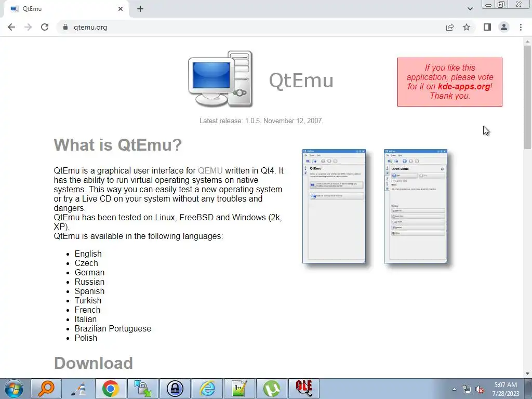The width and height of the screenshot is (532, 399).
Task: Open the notepad editor taskbar icon
Action: pos(240,389)
